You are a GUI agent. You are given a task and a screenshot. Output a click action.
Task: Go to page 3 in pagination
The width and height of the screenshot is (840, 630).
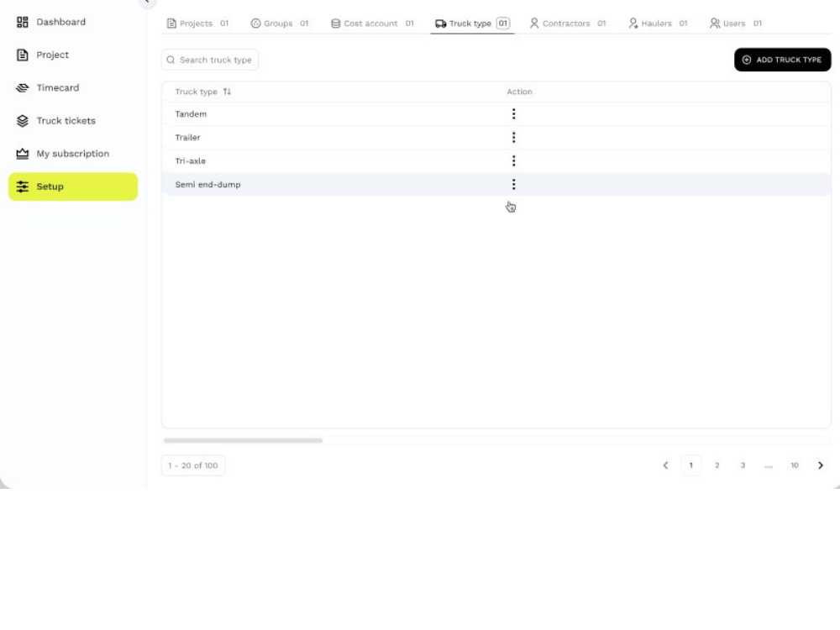(743, 465)
